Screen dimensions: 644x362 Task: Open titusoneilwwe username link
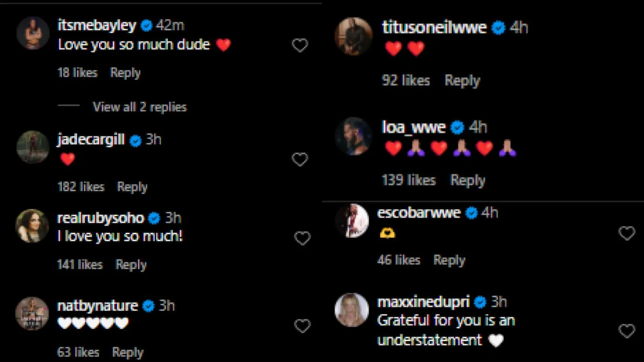[x=434, y=28]
